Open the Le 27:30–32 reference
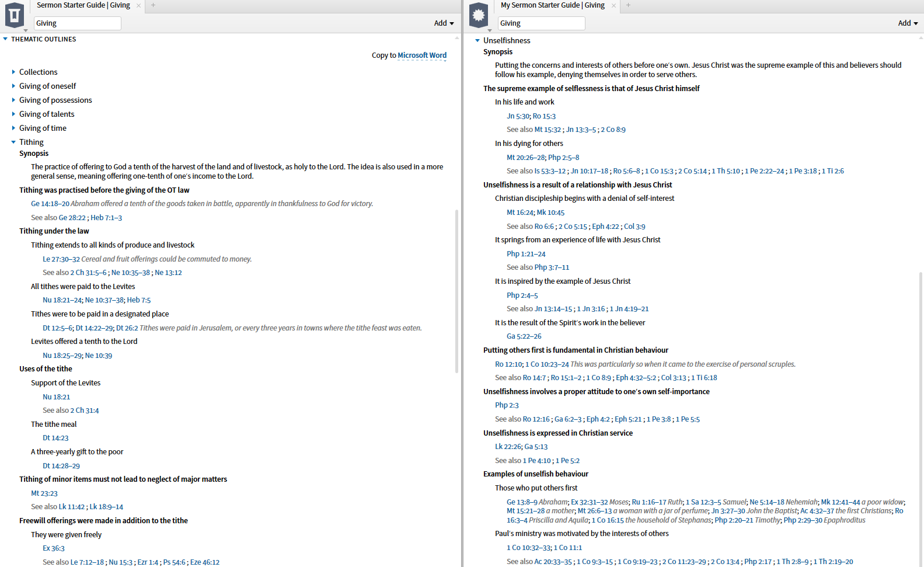The height and width of the screenshot is (567, 924). click(x=61, y=259)
